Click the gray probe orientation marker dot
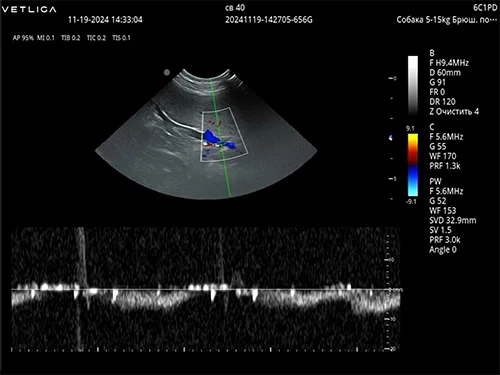 (x=167, y=72)
